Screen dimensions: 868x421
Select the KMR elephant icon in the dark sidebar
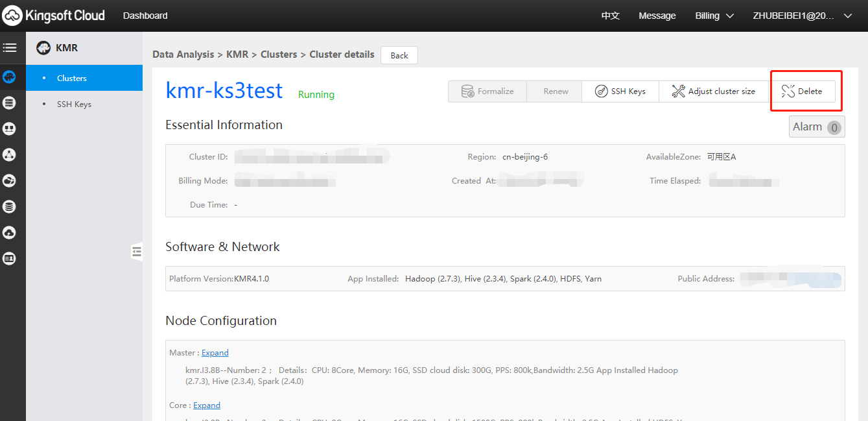[x=9, y=77]
